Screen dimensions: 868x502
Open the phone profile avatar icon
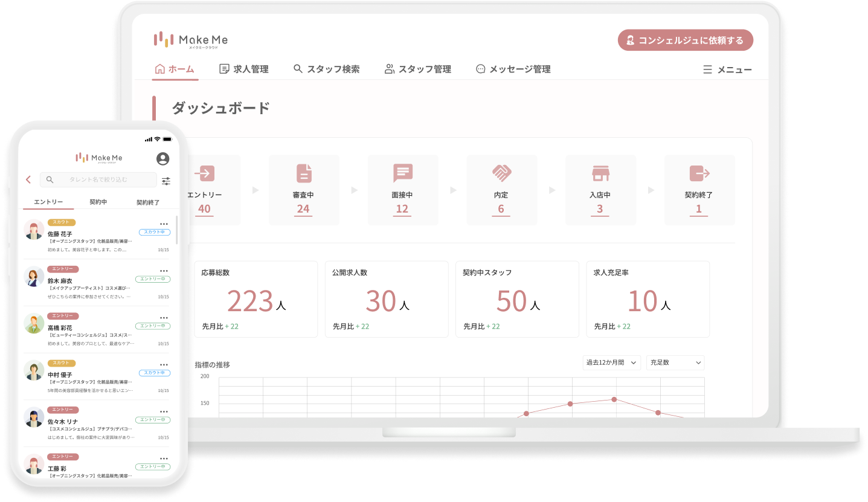click(x=162, y=159)
